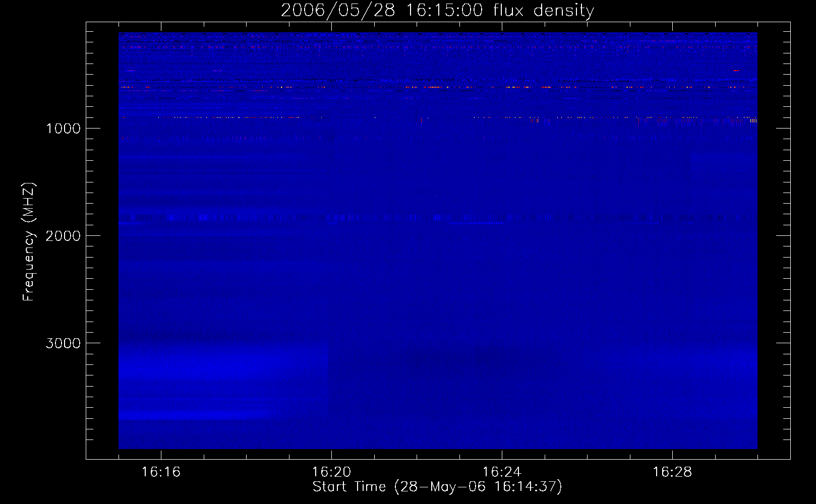This screenshot has width=816, height=504.
Task: Click the '2000' frequency tick label
Action: tap(63, 236)
